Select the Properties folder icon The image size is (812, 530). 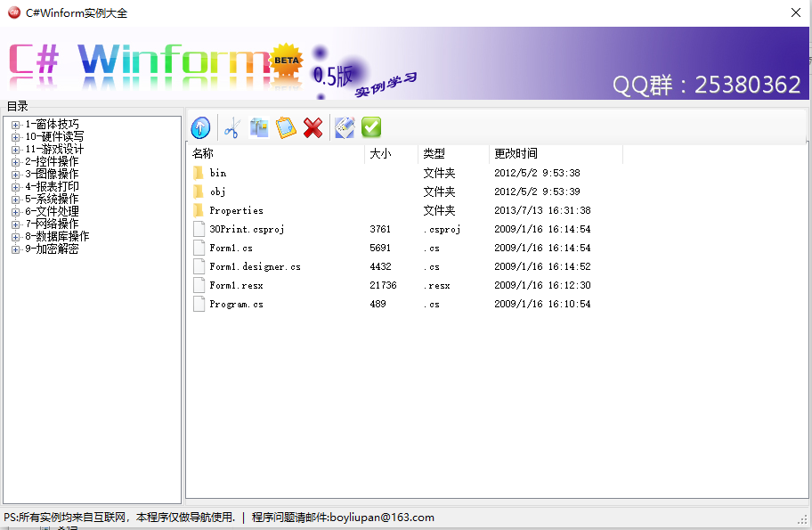[x=199, y=210]
